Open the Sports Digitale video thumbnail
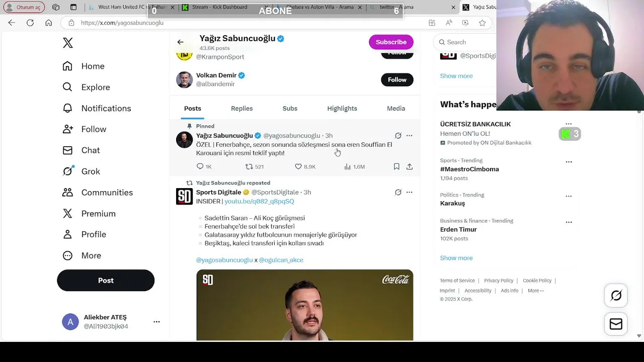 coord(305,305)
